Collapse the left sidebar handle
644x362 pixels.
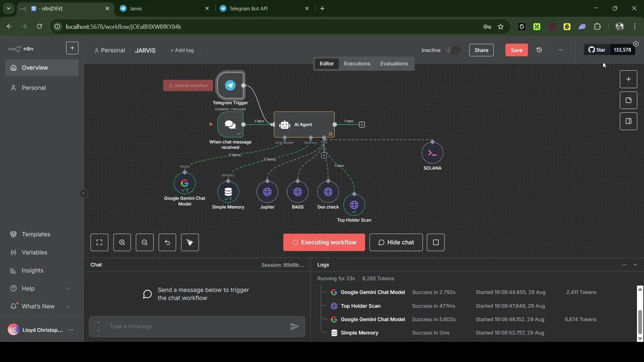pos(84,194)
